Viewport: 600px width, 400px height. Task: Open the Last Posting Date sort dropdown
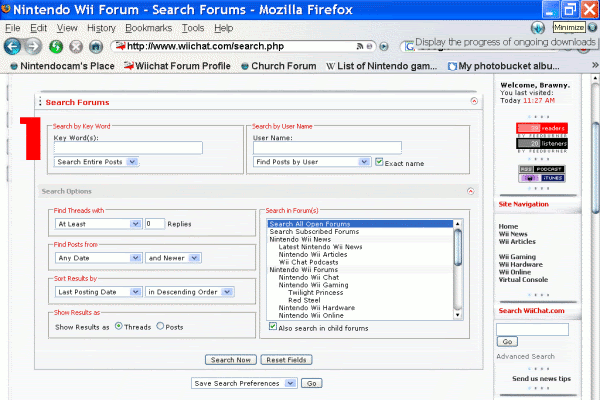pos(99,292)
